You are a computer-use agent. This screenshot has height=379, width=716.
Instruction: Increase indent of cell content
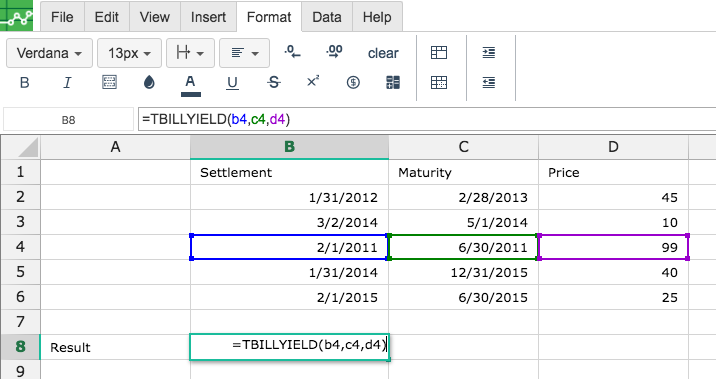pos(489,53)
